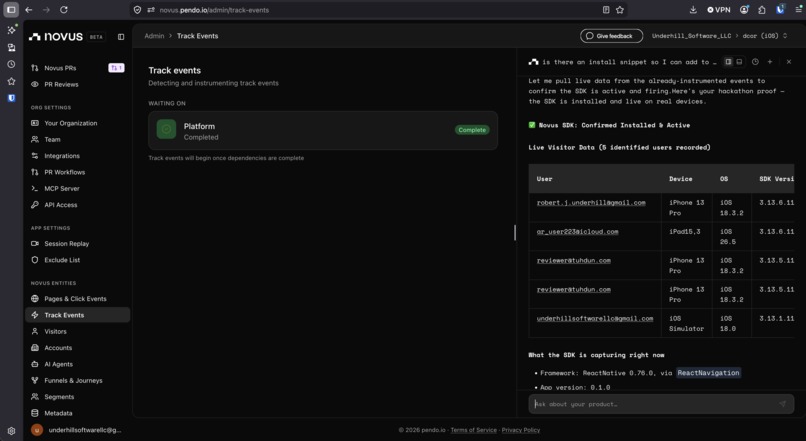Open reader view icon in address bar
Screen dimensions: 806x441
[606, 10]
